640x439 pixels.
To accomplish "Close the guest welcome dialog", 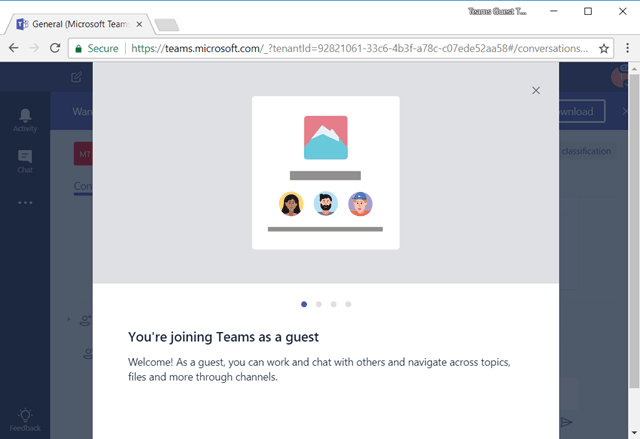I will 536,91.
